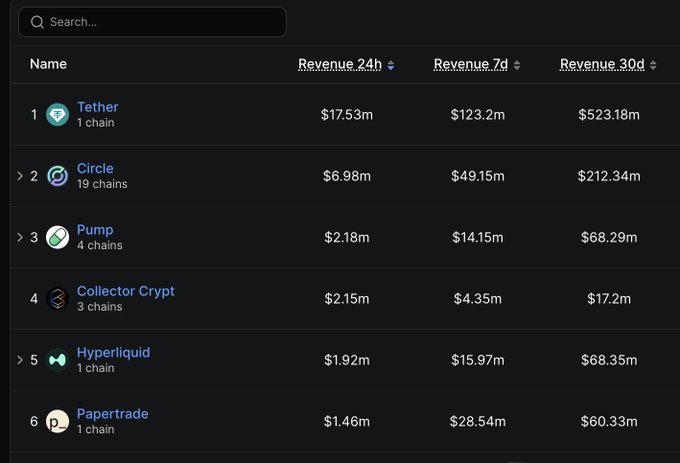Click the Collector Crypt logo icon
Viewport: 680px width, 463px height.
coord(57,299)
